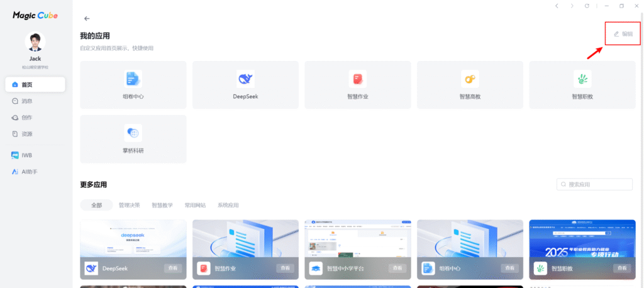Open the 智慧高教 orange app icon

pyautogui.click(x=470, y=79)
